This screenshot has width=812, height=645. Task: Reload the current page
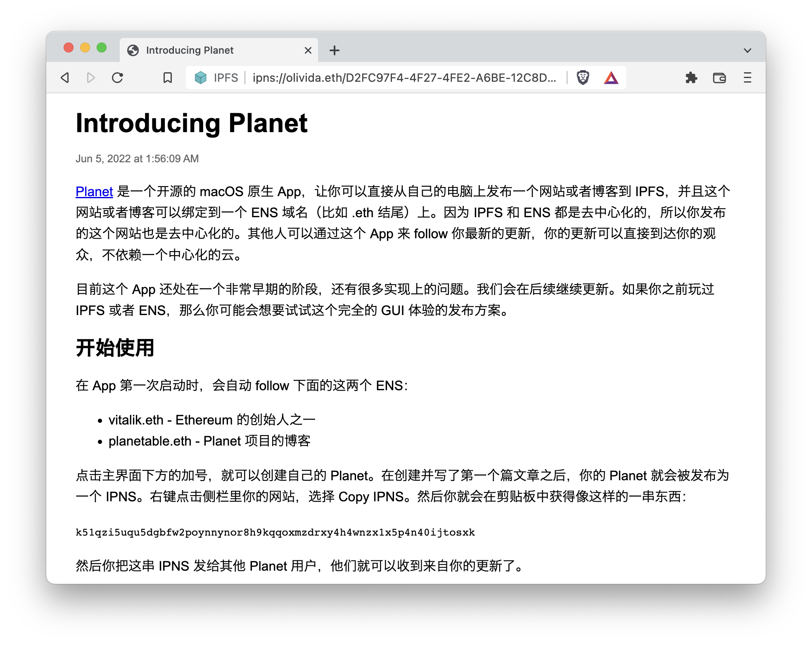[x=118, y=78]
